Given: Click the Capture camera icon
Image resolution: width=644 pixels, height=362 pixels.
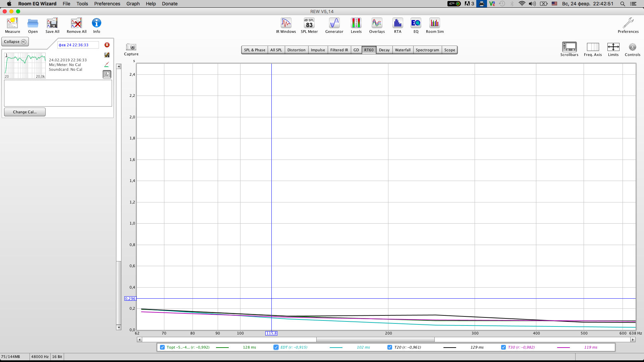Looking at the screenshot, I should [131, 47].
